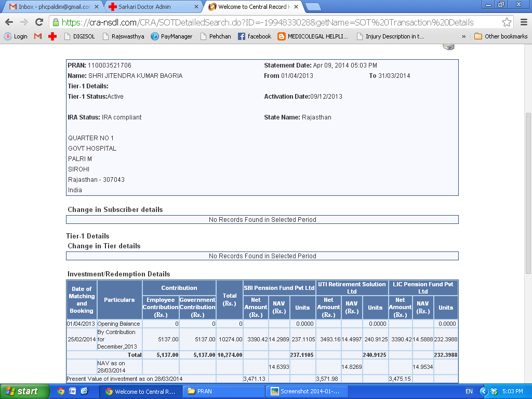Open the Screenshot 2014-01 taskbar button

tap(307, 392)
